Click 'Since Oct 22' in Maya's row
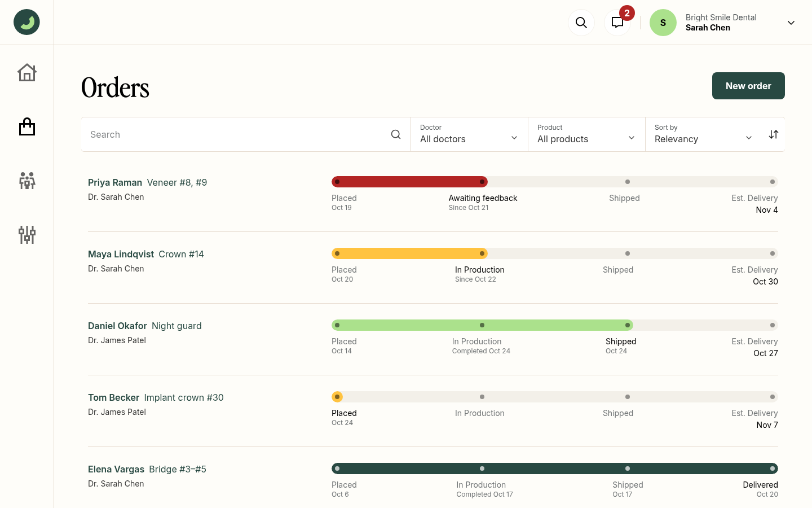Screen dimensions: 812x508 [x=475, y=279]
